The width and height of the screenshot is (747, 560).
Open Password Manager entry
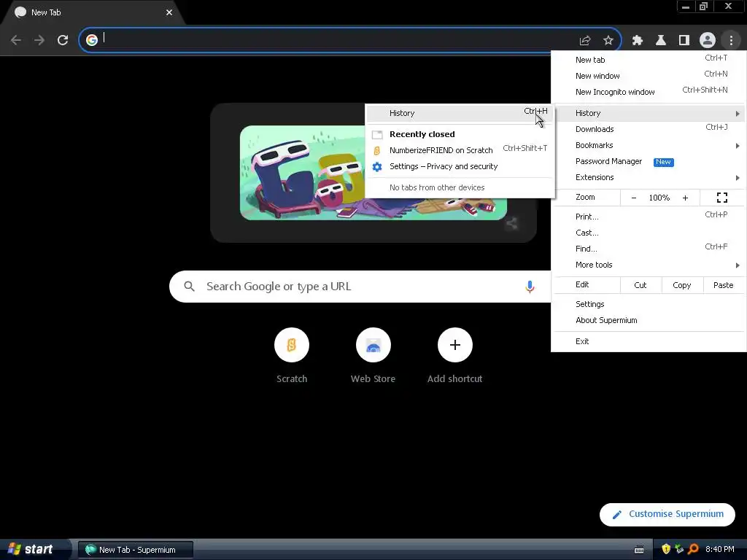[649, 161]
